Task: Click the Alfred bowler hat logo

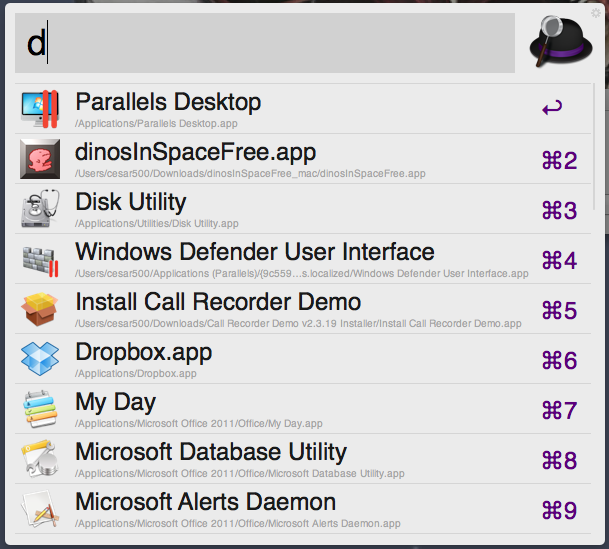Action: (560, 41)
